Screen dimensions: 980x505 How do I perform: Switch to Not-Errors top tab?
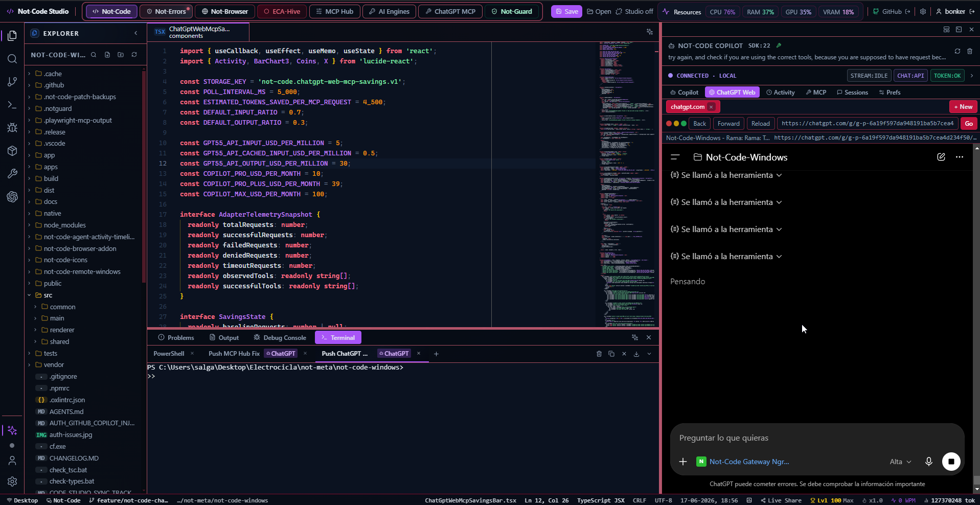166,11
